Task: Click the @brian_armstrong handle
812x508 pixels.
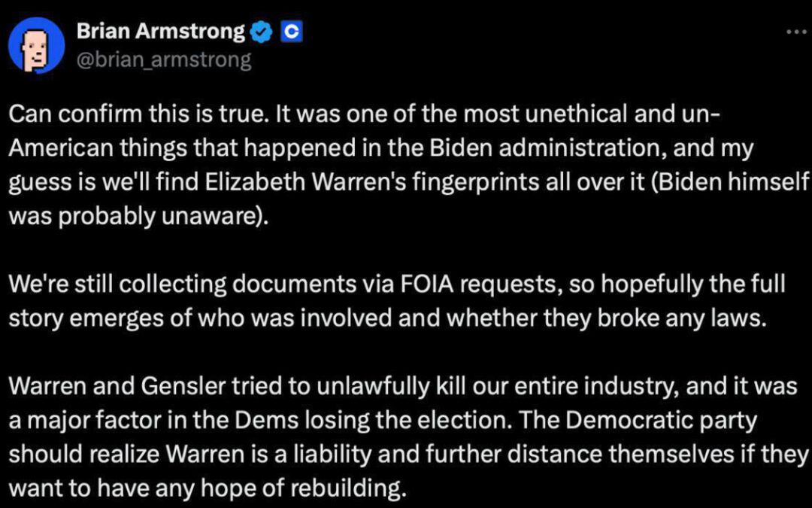Action: click(x=164, y=59)
